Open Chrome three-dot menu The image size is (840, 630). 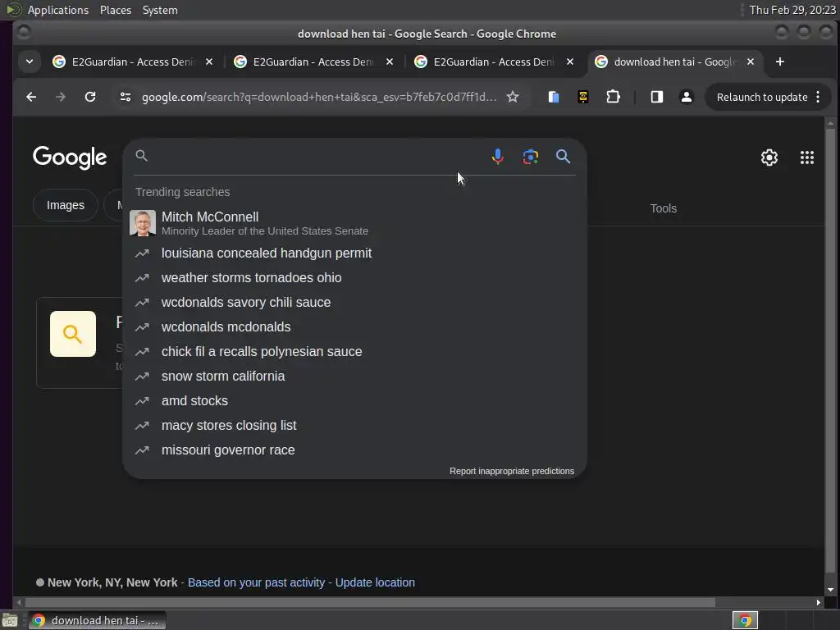(818, 97)
